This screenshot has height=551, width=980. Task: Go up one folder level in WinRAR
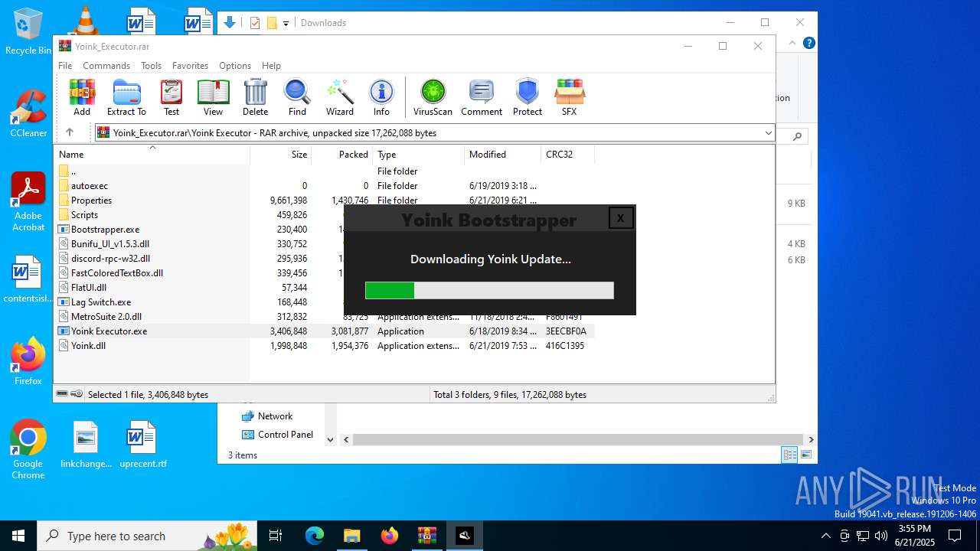click(69, 132)
